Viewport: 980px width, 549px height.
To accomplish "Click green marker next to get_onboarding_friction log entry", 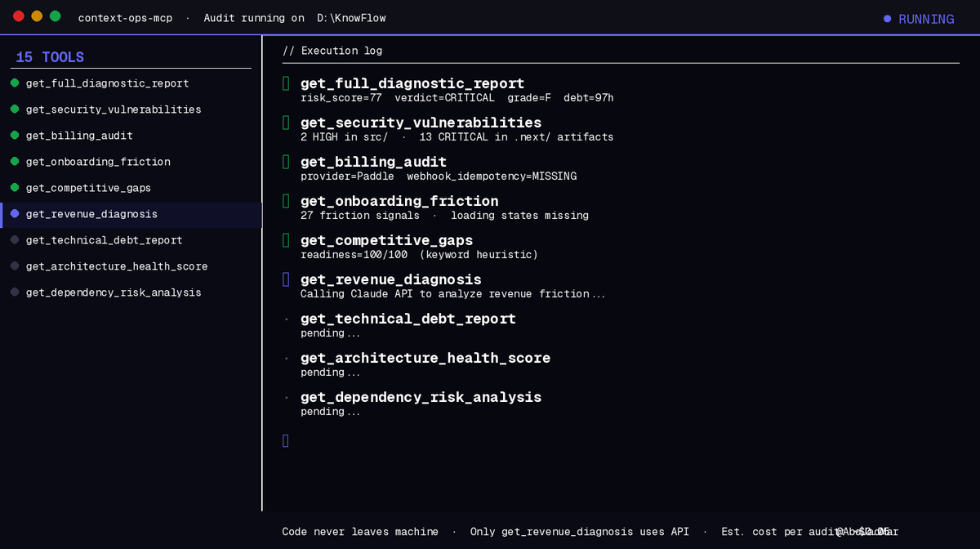I will (x=286, y=201).
